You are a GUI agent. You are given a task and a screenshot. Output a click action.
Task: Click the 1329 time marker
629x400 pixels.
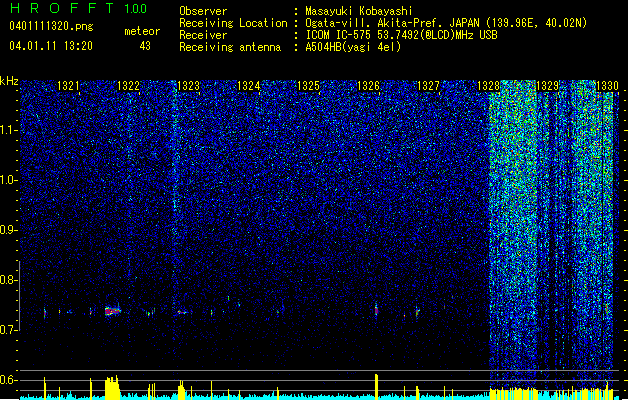pyautogui.click(x=548, y=86)
